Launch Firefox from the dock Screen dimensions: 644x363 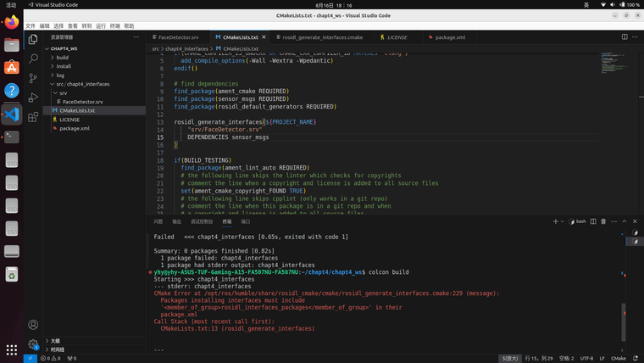[12, 22]
